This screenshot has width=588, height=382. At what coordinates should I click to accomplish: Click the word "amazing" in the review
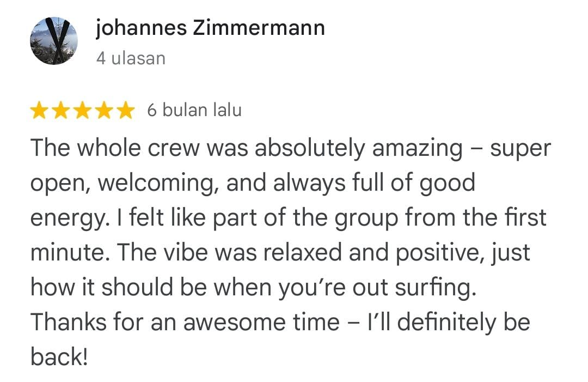[x=417, y=148]
